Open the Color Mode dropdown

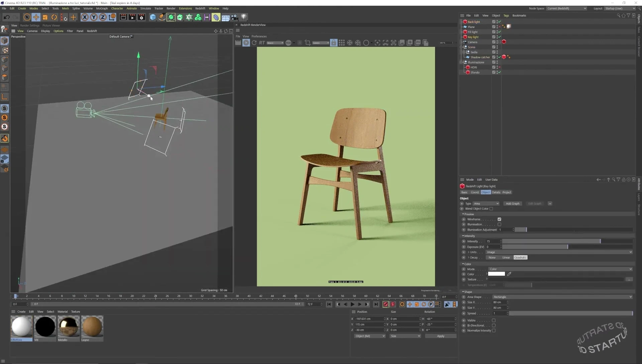pos(560,269)
